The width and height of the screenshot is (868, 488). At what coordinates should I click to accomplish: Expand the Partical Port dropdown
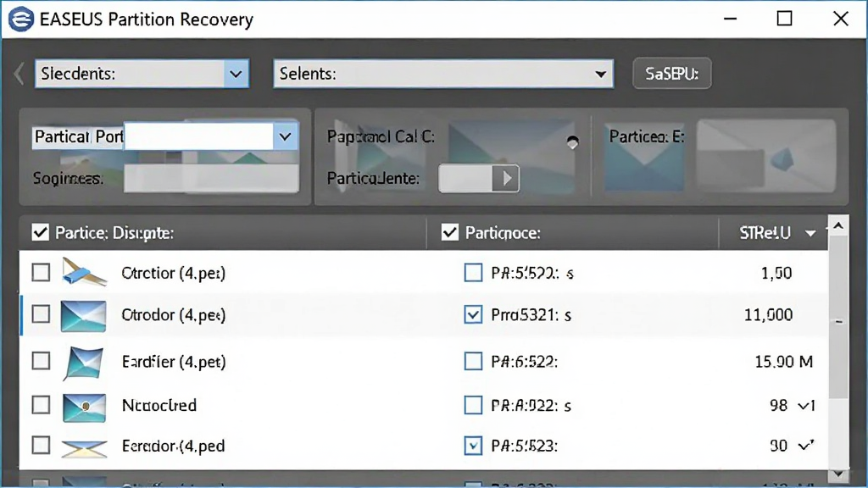coord(285,136)
